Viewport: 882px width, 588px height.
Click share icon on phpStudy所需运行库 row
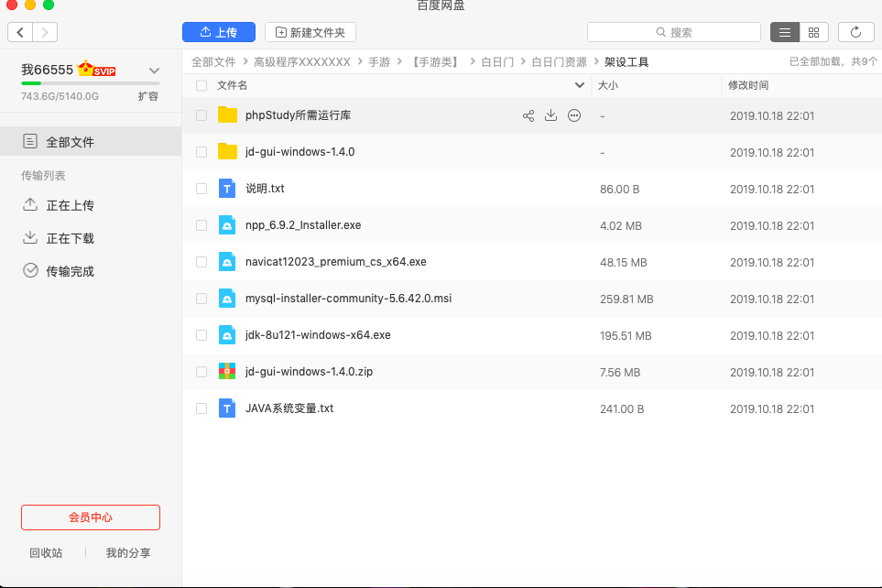tap(528, 115)
